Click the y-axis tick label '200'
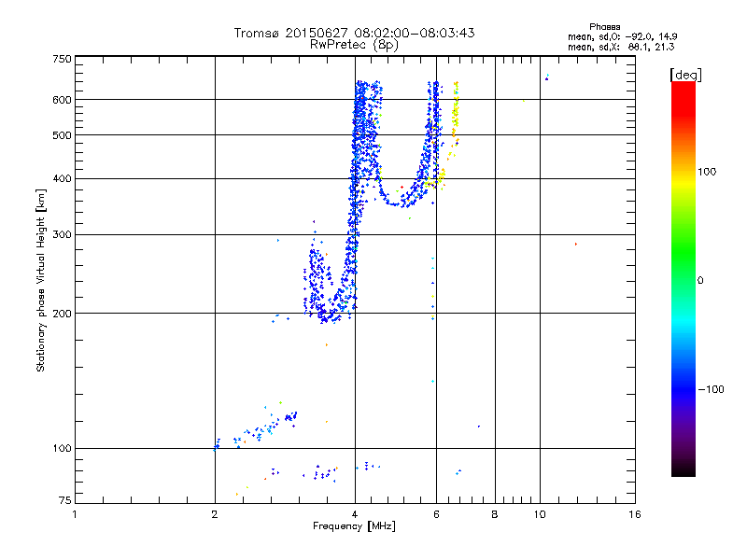 (62, 314)
